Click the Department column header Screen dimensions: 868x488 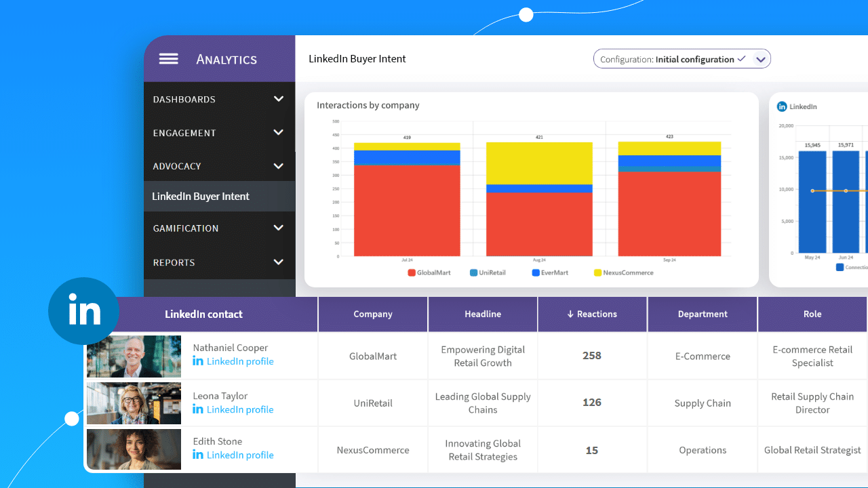coord(703,314)
